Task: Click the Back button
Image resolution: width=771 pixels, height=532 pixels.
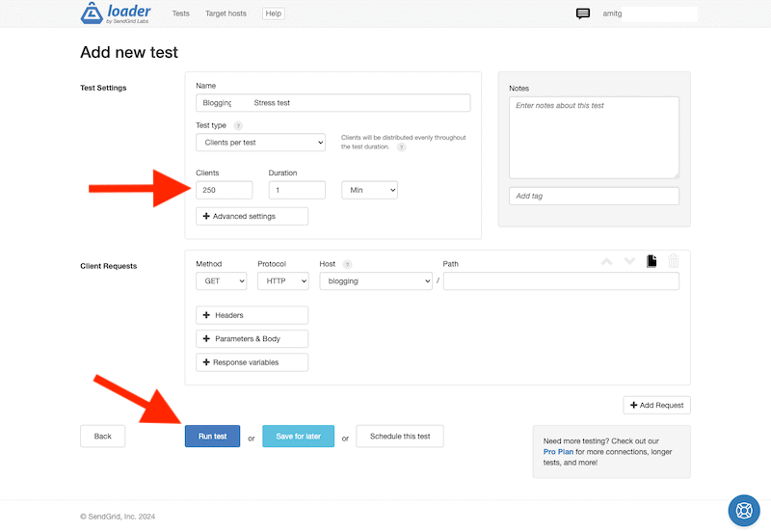Action: click(x=103, y=437)
